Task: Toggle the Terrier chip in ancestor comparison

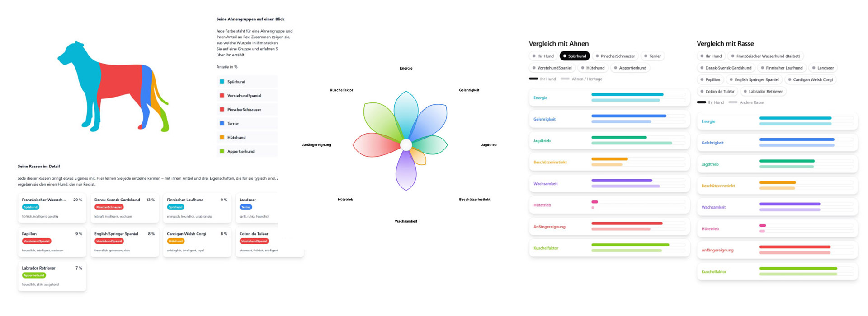Action: 652,56
